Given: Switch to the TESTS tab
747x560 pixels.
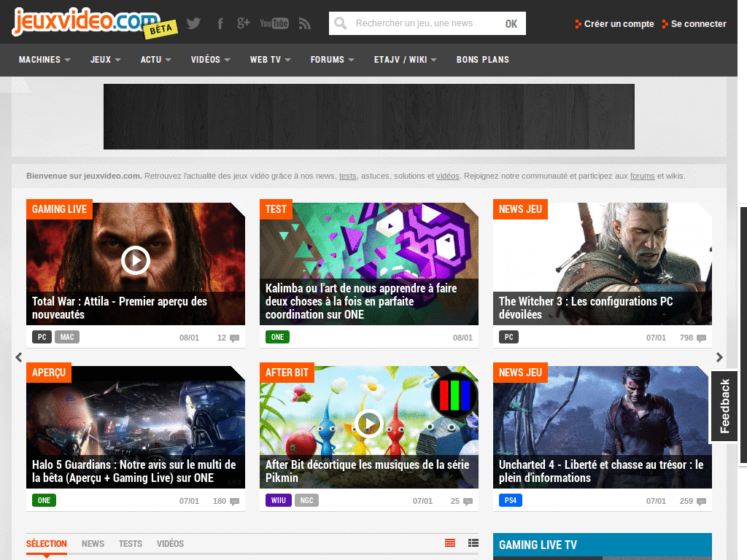Looking at the screenshot, I should (x=131, y=544).
